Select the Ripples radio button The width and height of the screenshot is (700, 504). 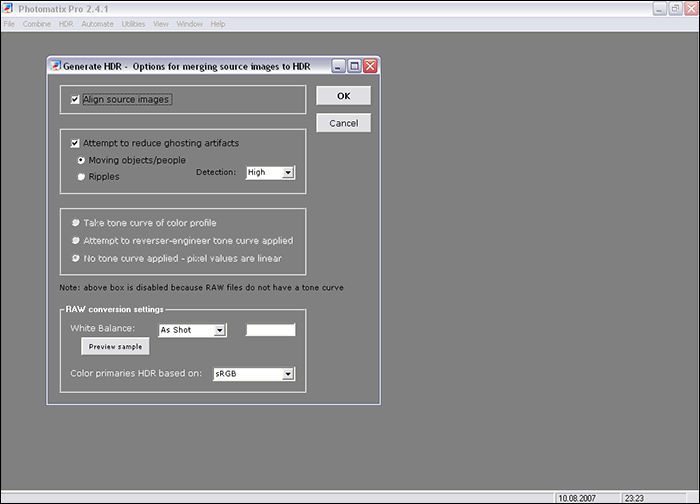point(81,177)
